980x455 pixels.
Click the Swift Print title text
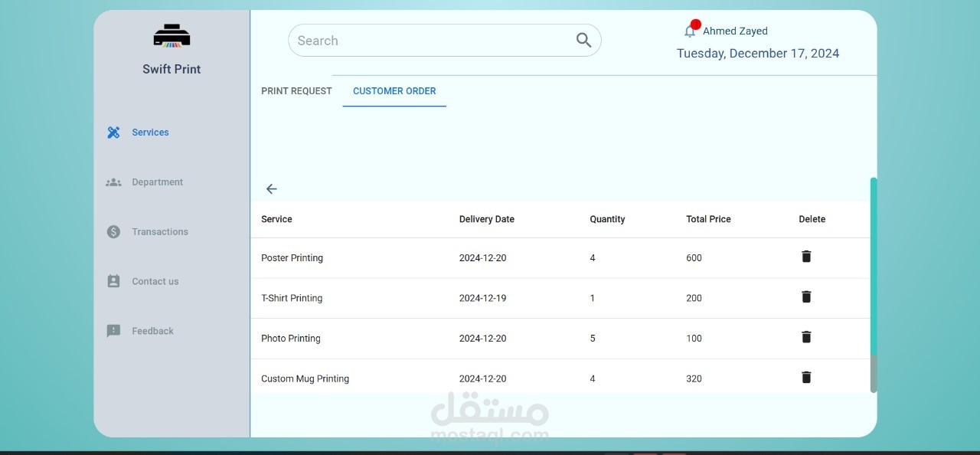tap(171, 69)
